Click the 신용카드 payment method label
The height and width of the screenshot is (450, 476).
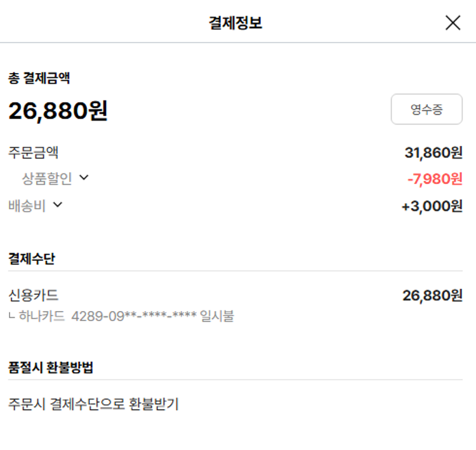tap(33, 295)
